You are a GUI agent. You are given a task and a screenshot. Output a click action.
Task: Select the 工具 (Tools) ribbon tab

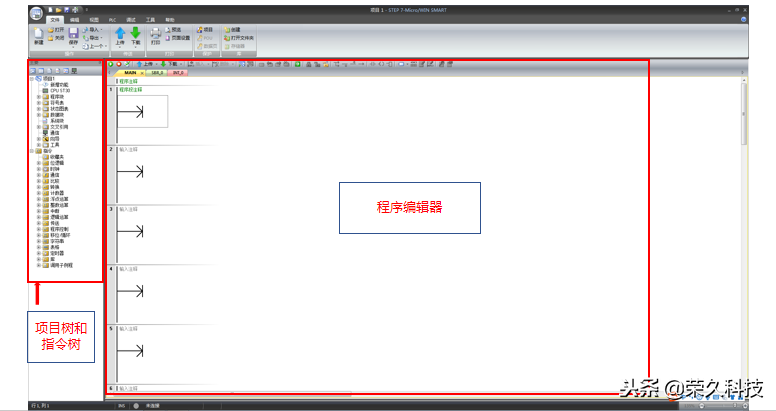[150, 20]
